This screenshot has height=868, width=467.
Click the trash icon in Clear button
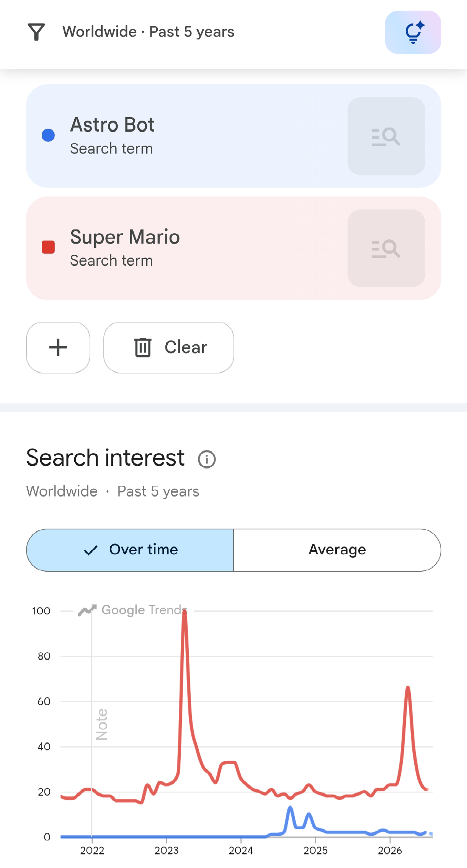[x=143, y=347]
